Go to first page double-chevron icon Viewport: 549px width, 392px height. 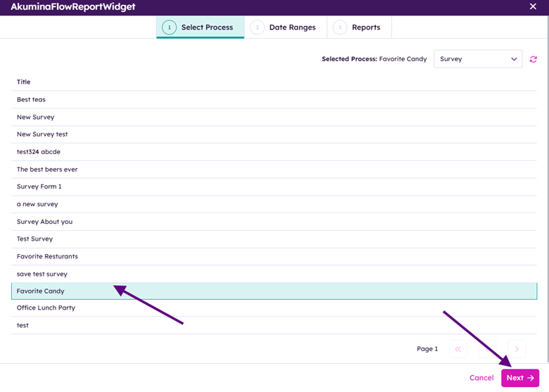coord(458,348)
